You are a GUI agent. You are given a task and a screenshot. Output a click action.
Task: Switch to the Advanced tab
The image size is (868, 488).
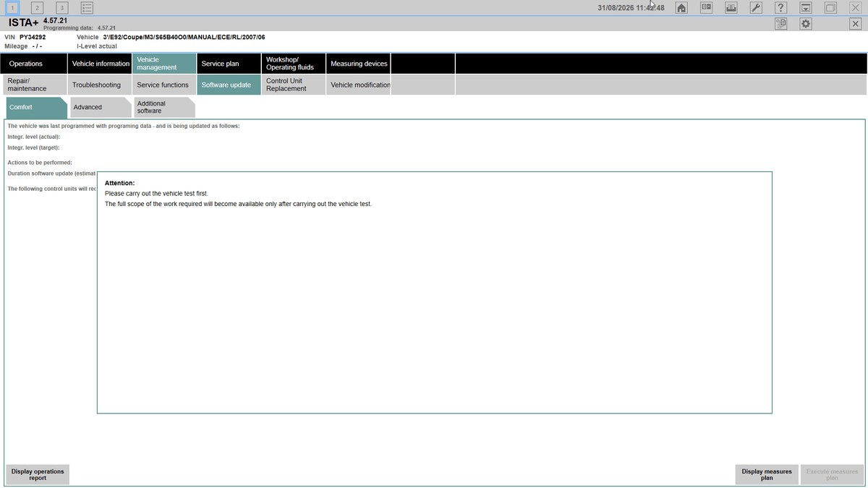pos(98,107)
